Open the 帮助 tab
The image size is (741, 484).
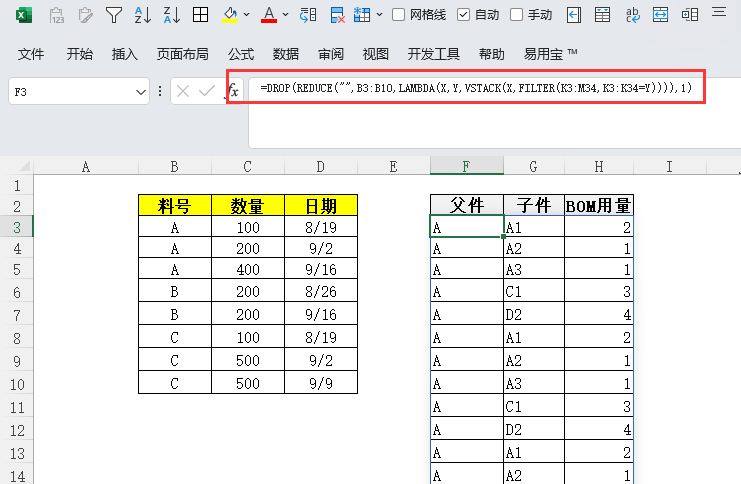[491, 54]
